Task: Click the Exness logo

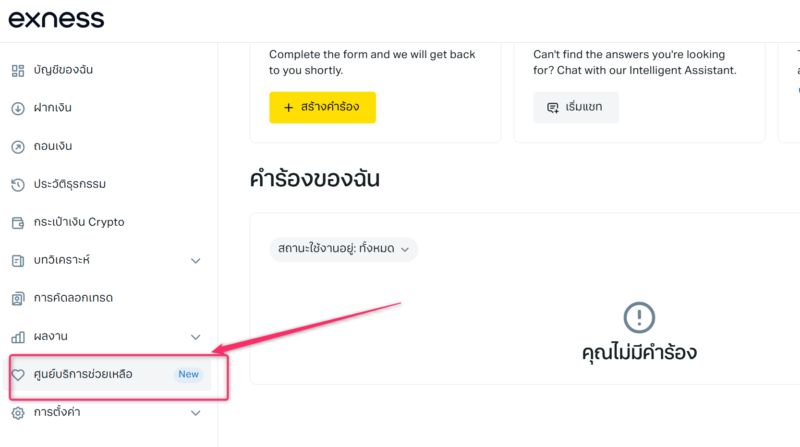Action: point(56,19)
